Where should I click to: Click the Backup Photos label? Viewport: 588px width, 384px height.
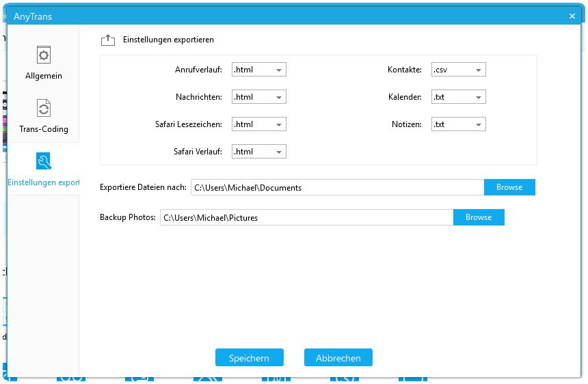(x=128, y=217)
